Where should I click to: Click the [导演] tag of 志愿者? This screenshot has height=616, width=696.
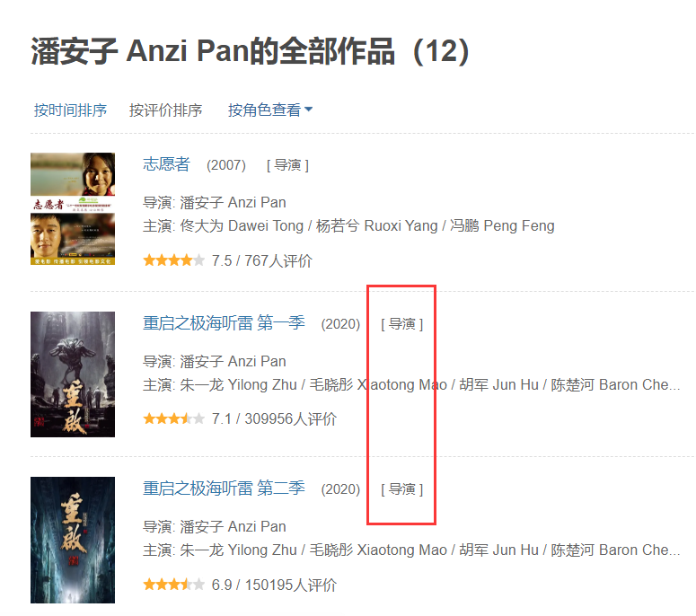point(287,165)
